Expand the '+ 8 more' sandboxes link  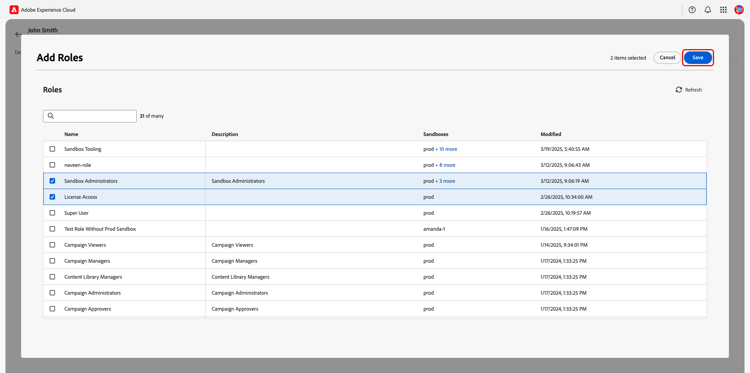click(445, 165)
